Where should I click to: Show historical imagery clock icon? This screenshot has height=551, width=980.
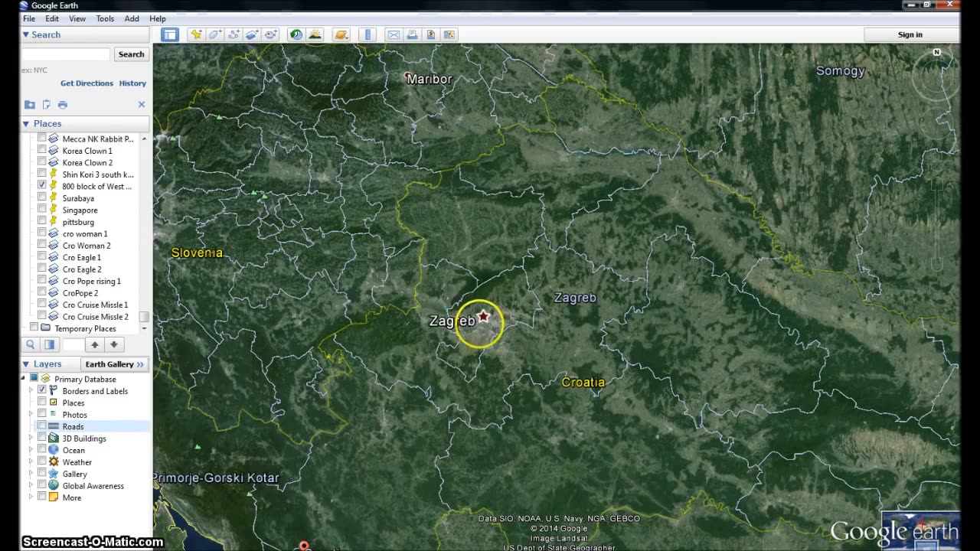tap(296, 34)
